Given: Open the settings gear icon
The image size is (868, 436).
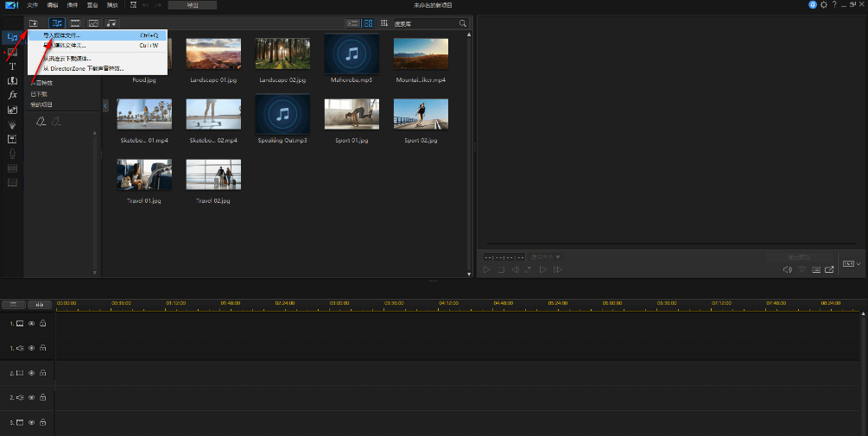Looking at the screenshot, I should pos(824,5).
